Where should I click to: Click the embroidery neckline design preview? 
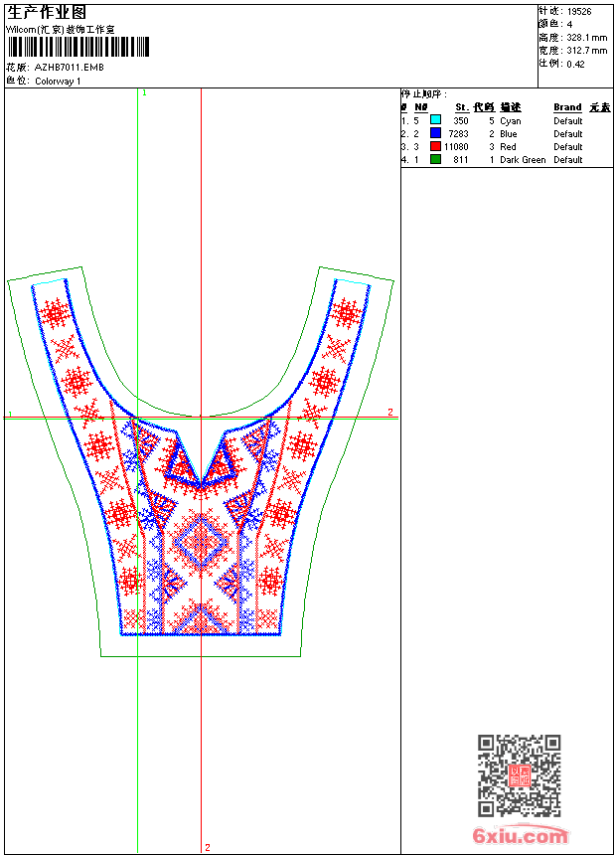[x=201, y=461]
